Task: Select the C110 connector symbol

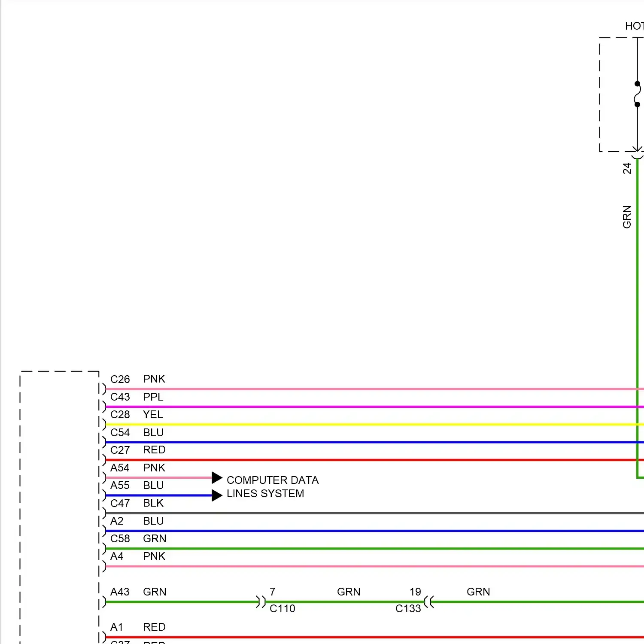Action: [x=261, y=601]
